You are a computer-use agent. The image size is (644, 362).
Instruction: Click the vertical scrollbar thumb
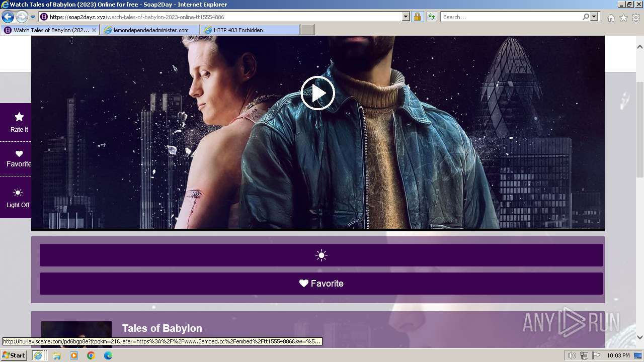[640, 129]
